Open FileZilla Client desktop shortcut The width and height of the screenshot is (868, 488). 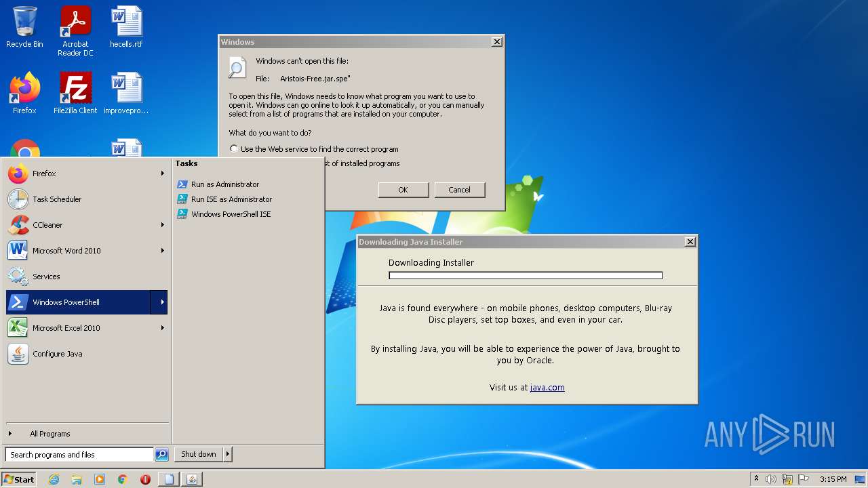pos(75,94)
